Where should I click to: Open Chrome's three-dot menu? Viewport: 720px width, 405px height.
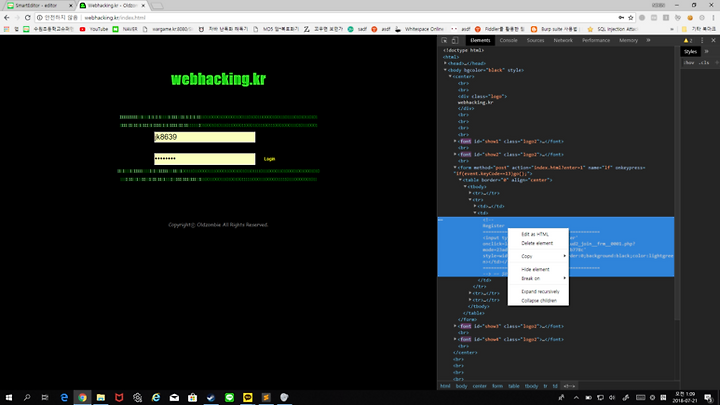tap(713, 17)
